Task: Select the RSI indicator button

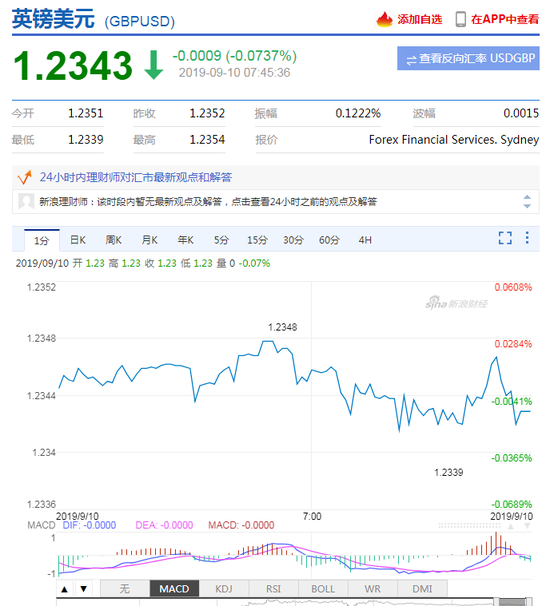Action: 273,589
